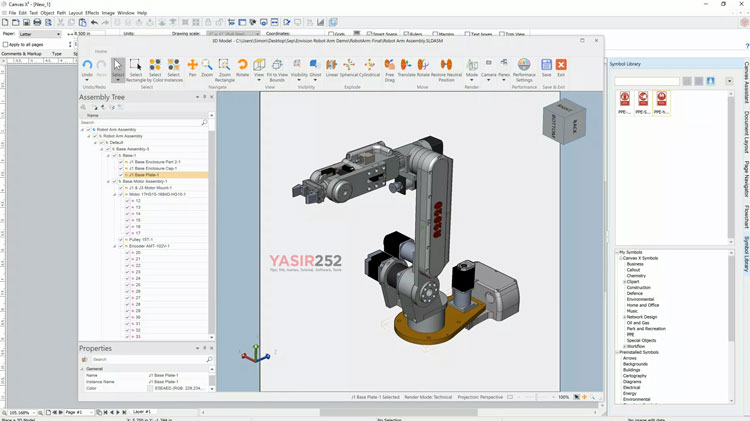The width and height of the screenshot is (750, 421).
Task: Select the Free Drag move tool
Action: pos(389,67)
